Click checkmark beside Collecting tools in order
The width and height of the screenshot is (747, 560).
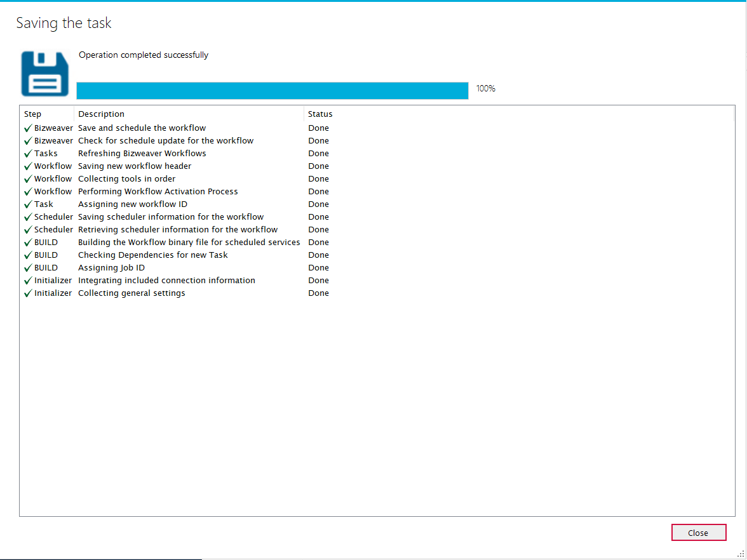click(x=28, y=179)
